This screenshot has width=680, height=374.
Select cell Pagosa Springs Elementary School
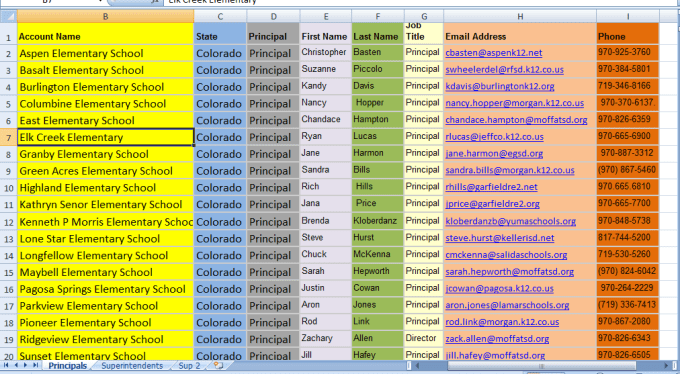105,289
